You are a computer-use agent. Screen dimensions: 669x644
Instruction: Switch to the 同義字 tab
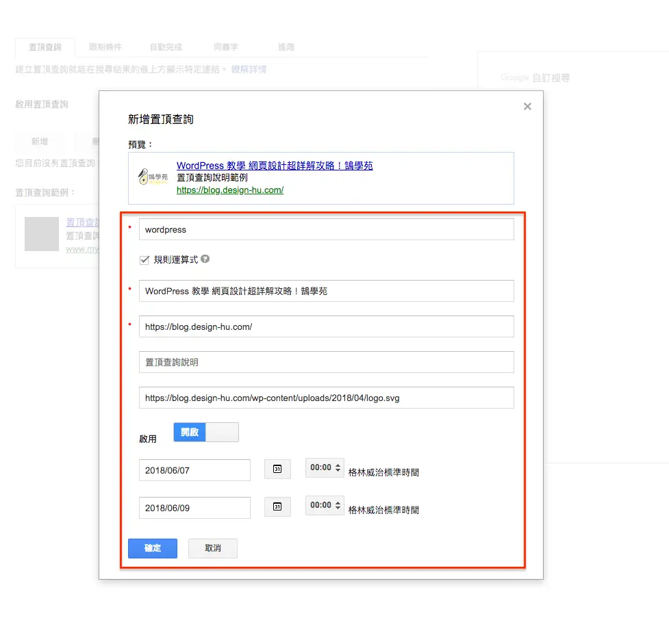(x=226, y=47)
